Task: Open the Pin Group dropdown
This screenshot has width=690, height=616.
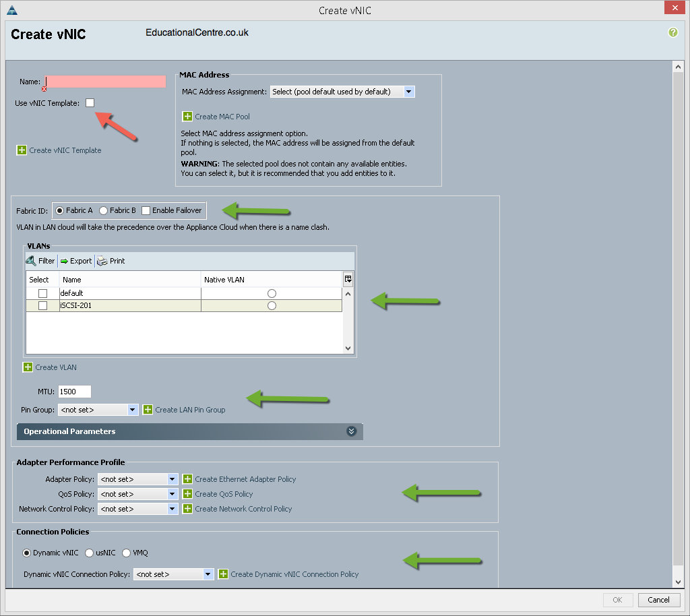Action: pyautogui.click(x=98, y=410)
